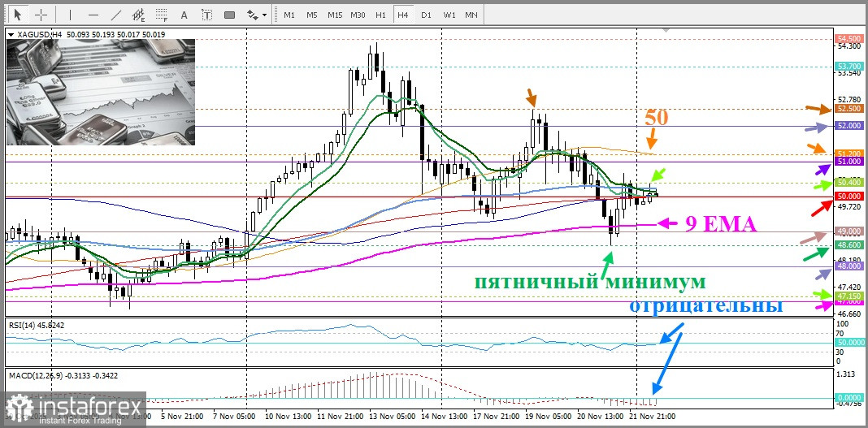Select the D1 timeframe

pos(426,15)
